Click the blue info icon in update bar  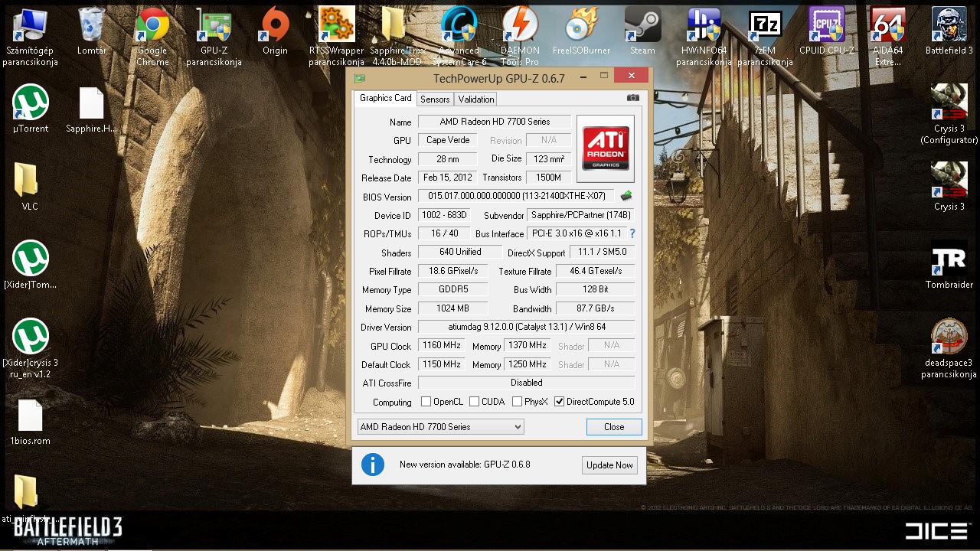[373, 464]
